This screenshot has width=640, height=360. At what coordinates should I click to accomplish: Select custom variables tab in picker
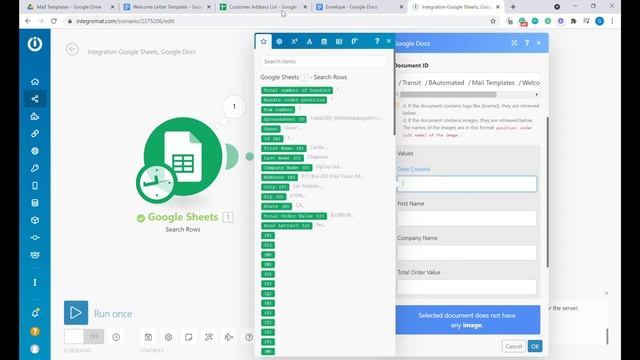(x=355, y=41)
